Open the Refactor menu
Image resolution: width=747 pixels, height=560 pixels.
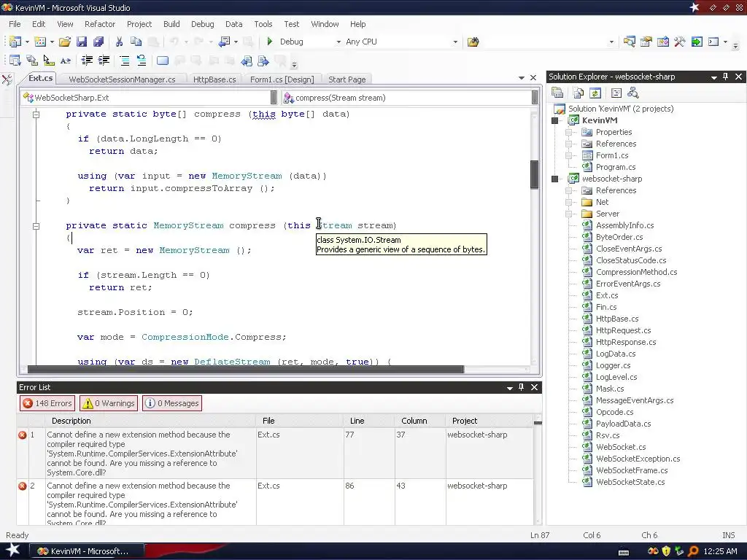click(99, 24)
